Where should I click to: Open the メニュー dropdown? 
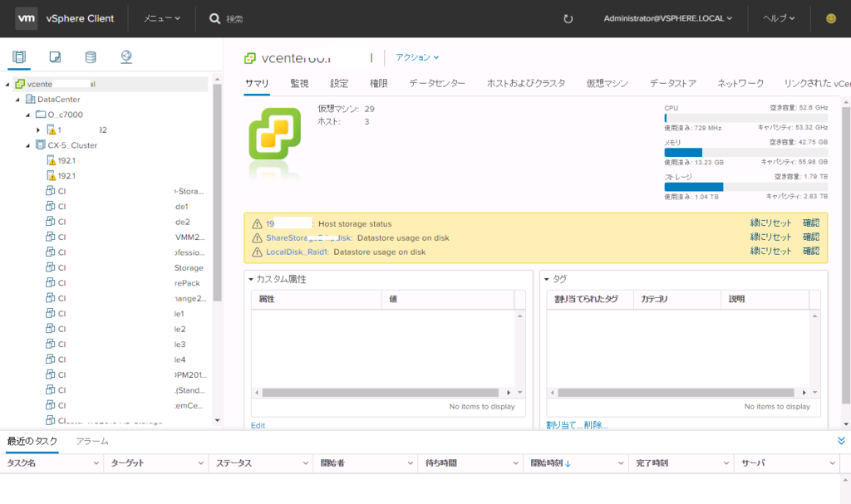[x=162, y=18]
